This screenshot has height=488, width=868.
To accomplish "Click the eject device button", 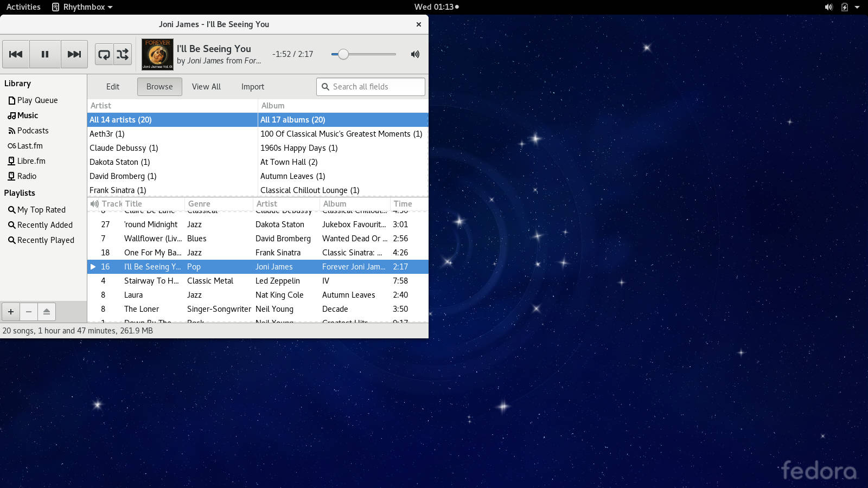I will 47,312.
